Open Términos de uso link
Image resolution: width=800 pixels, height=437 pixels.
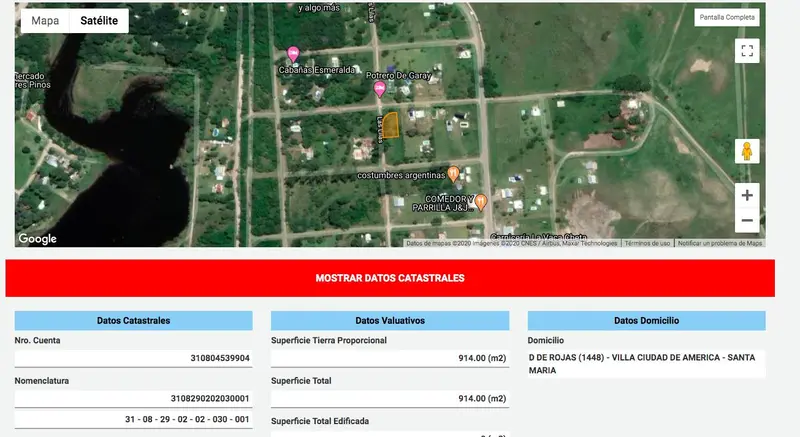[647, 243]
